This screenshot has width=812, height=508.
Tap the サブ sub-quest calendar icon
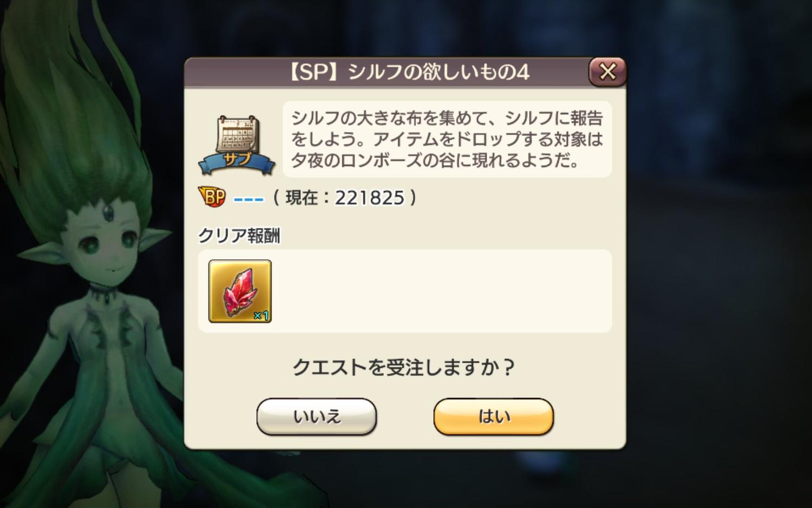tap(237, 145)
